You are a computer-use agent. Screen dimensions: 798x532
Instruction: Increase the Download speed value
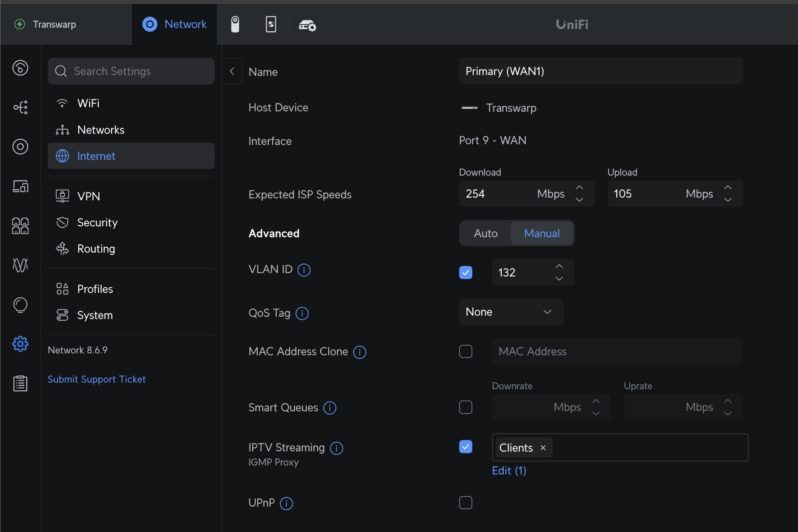click(579, 188)
